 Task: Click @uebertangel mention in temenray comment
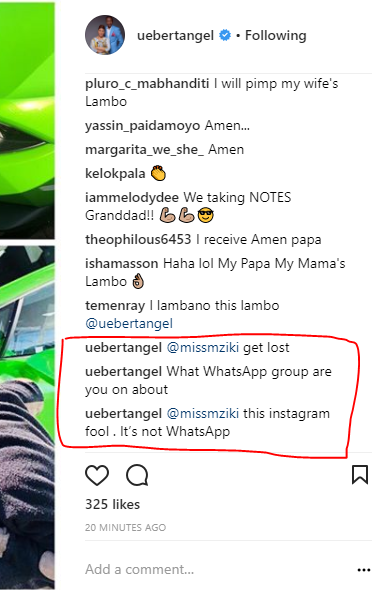point(129,324)
